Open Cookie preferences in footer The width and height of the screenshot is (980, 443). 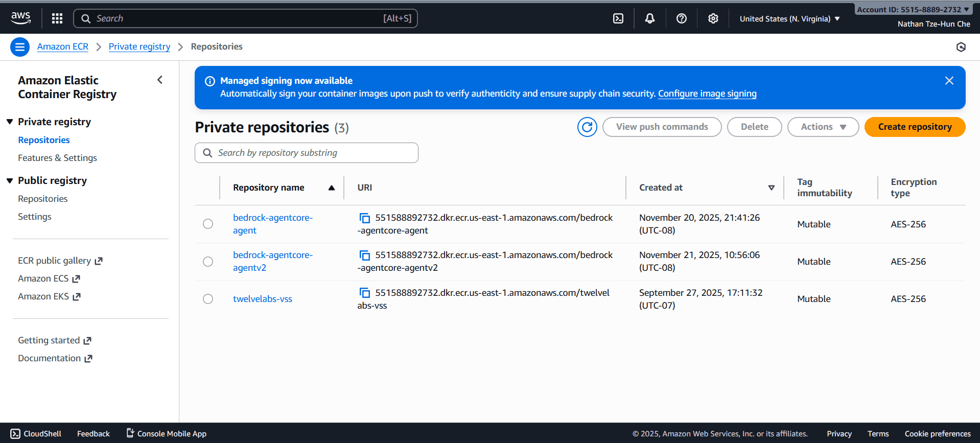938,434
